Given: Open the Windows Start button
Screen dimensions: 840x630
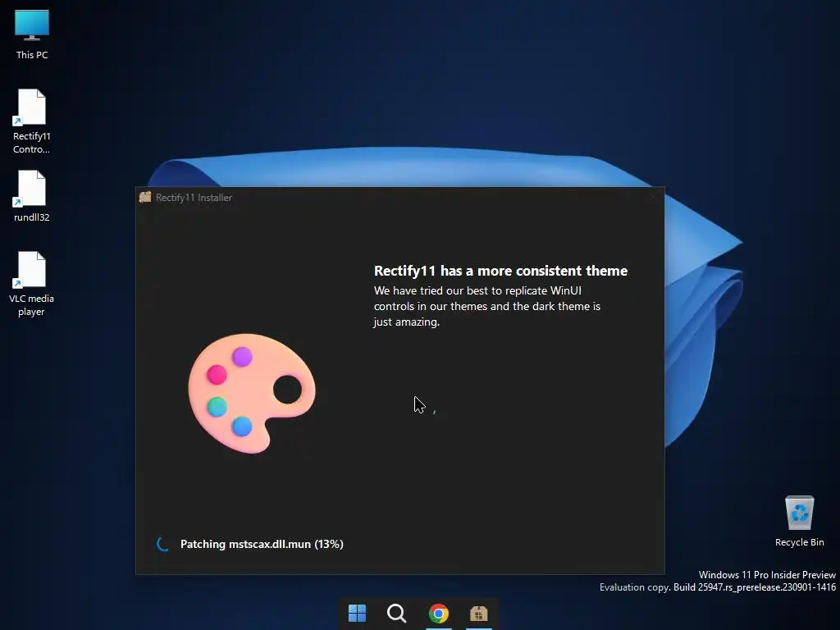Looking at the screenshot, I should (x=358, y=613).
